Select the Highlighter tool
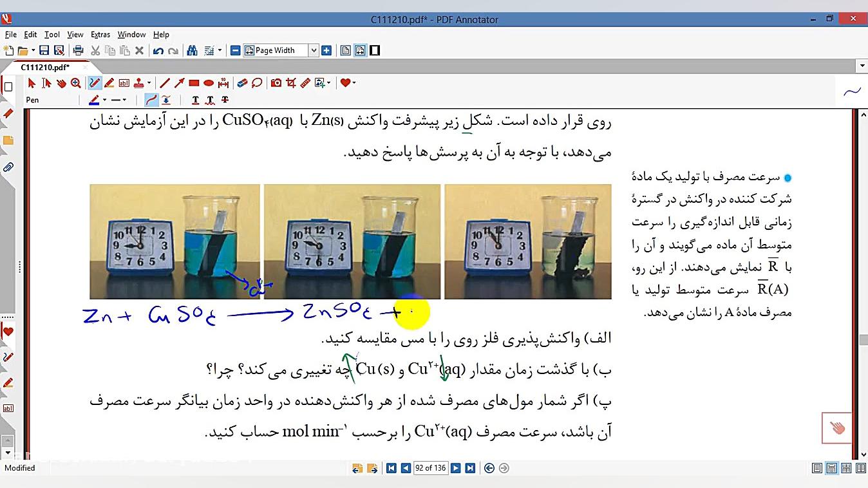 (108, 82)
